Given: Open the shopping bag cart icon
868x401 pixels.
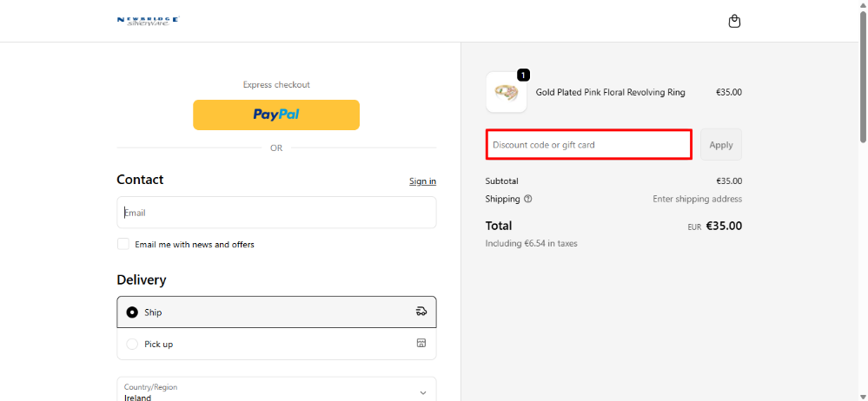Looking at the screenshot, I should 734,21.
